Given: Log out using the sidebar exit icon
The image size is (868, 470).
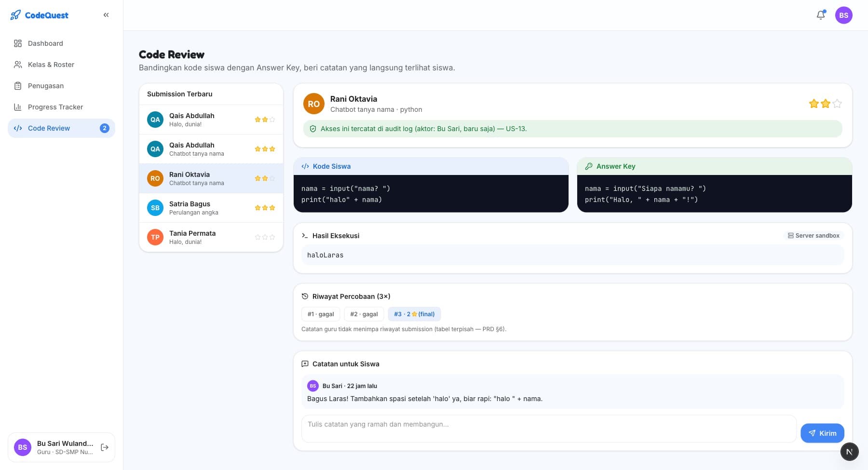Looking at the screenshot, I should (x=105, y=447).
